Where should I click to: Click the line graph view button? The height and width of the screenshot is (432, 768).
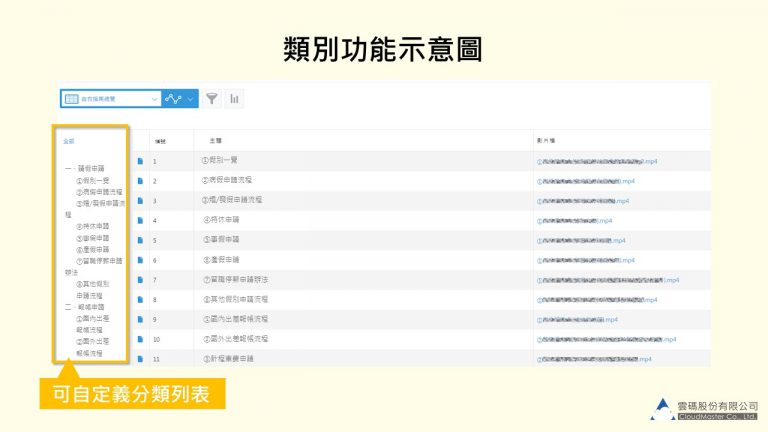[x=174, y=99]
